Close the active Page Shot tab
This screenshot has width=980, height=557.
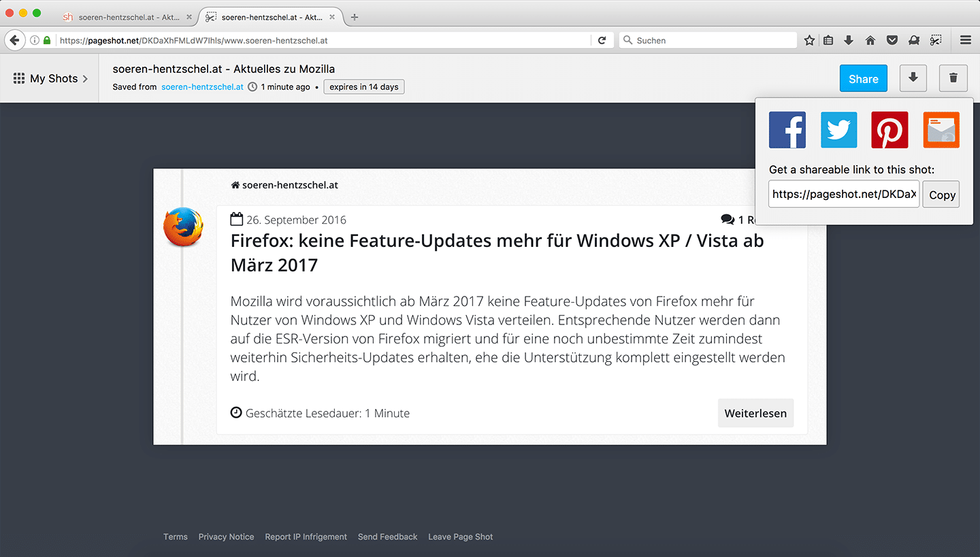(x=331, y=17)
